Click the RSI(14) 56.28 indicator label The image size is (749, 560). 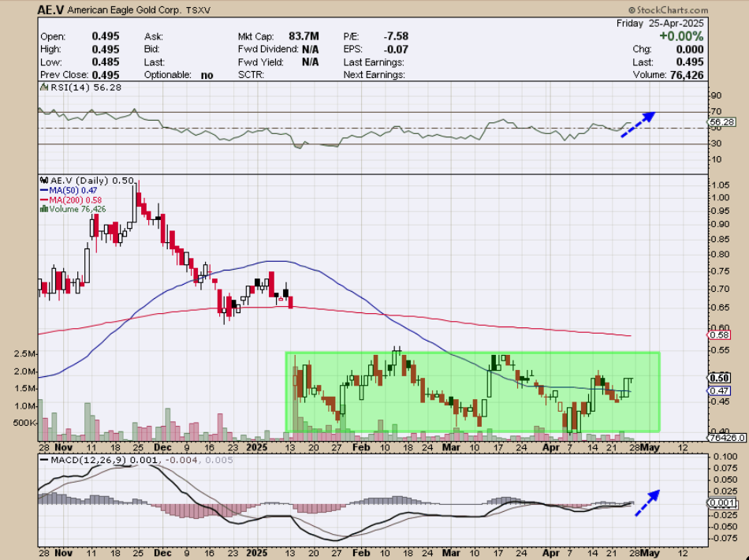85,88
